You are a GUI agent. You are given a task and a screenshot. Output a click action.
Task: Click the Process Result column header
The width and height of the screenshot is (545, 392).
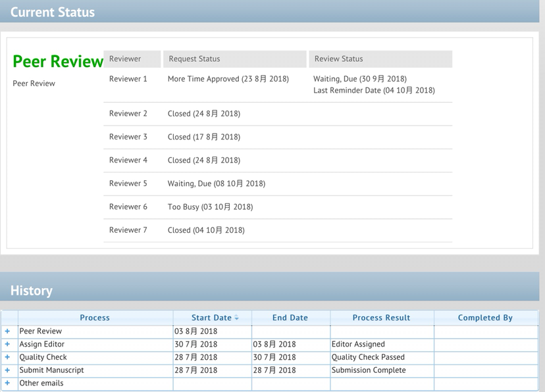pos(381,318)
